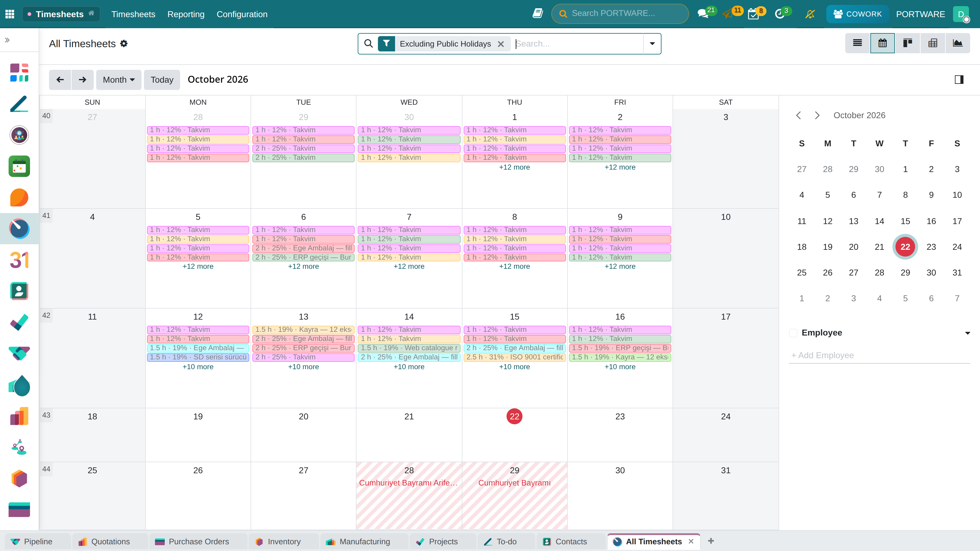Open the Projects checkmark sidebar icon
This screenshot has height=551, width=980.
[19, 322]
